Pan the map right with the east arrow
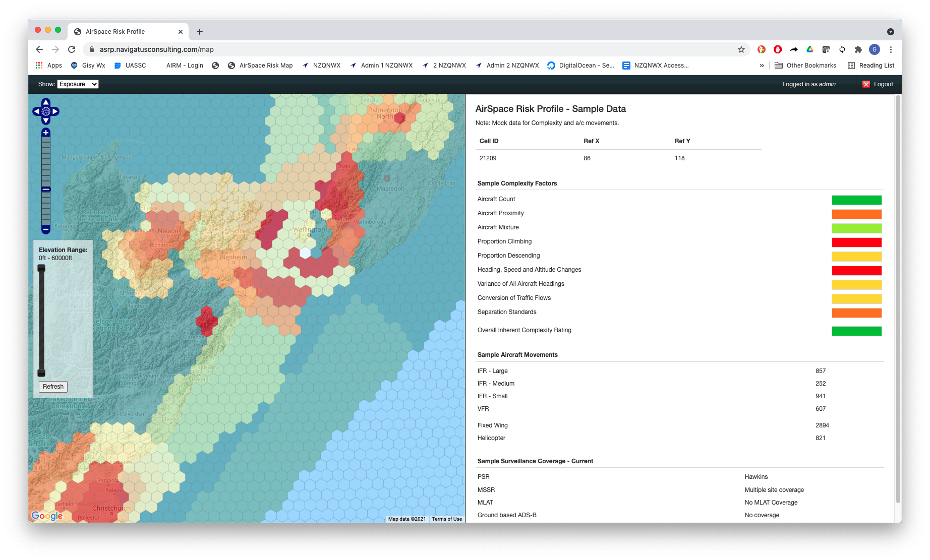 point(55,111)
